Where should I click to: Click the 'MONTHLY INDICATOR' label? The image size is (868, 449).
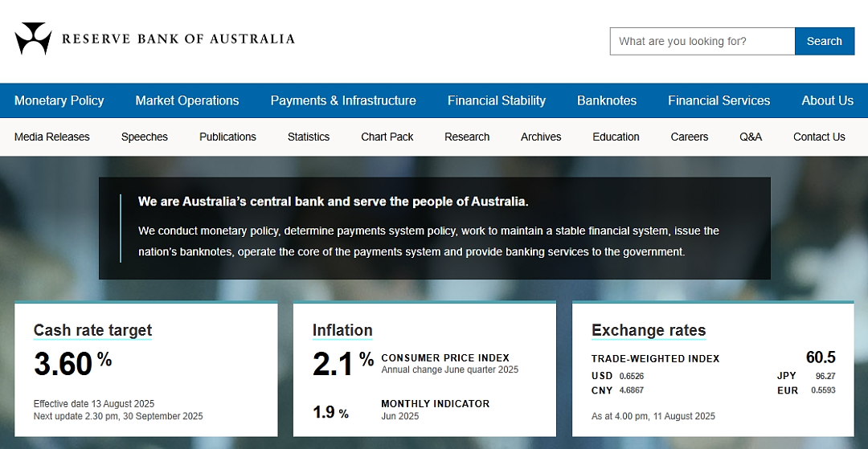[436, 404]
